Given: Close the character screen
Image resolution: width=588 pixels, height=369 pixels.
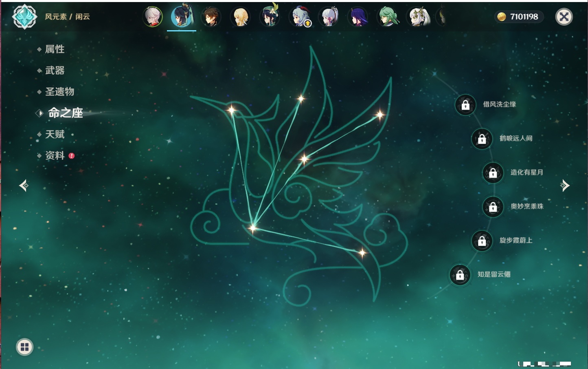Looking at the screenshot, I should click(564, 17).
